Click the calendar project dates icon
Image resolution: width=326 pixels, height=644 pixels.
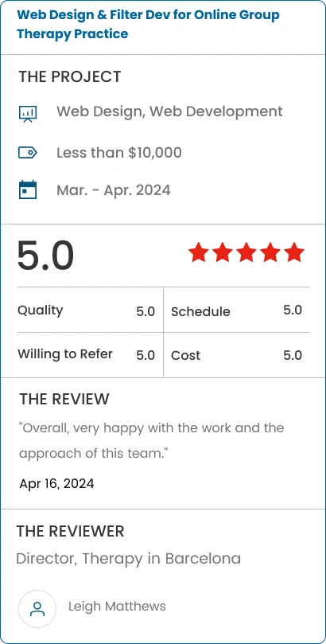[28, 189]
